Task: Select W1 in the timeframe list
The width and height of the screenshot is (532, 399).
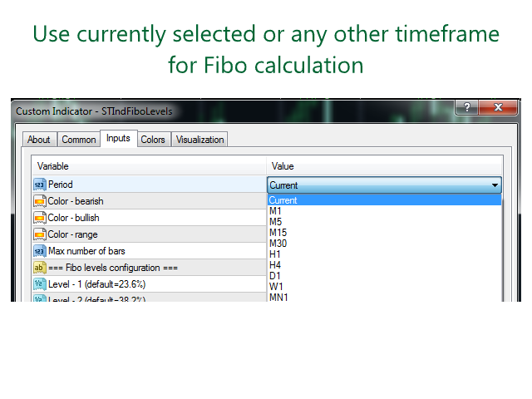Action: pyautogui.click(x=275, y=287)
